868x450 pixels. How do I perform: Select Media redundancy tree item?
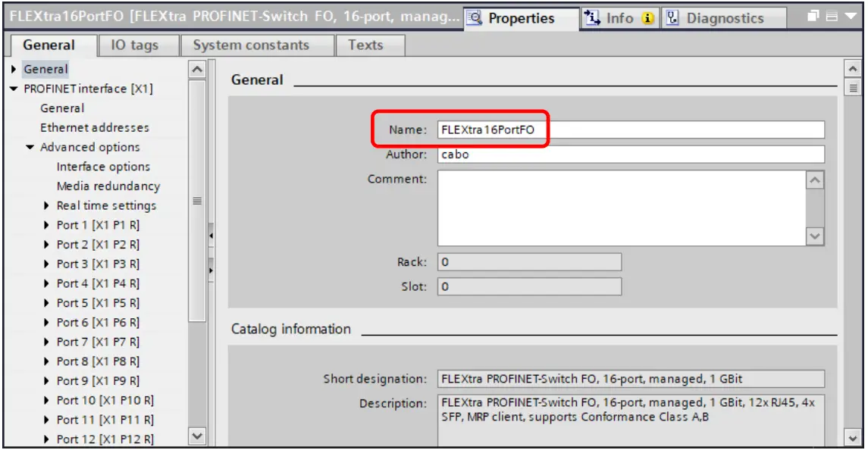pyautogui.click(x=108, y=186)
